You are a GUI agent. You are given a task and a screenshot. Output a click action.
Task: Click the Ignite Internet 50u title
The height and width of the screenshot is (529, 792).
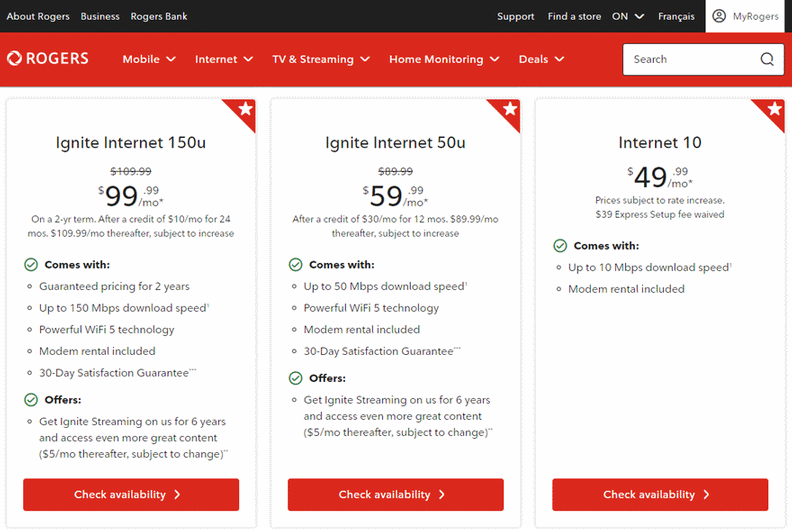[395, 142]
